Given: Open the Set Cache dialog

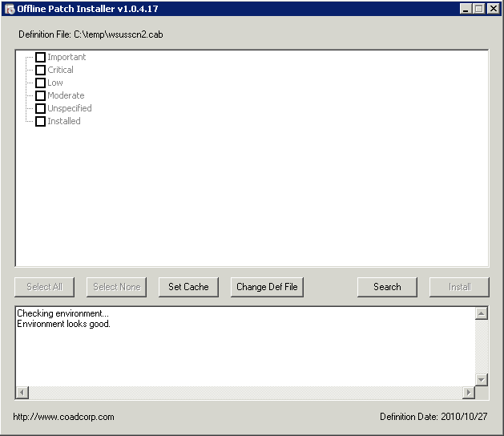Looking at the screenshot, I should pos(188,287).
